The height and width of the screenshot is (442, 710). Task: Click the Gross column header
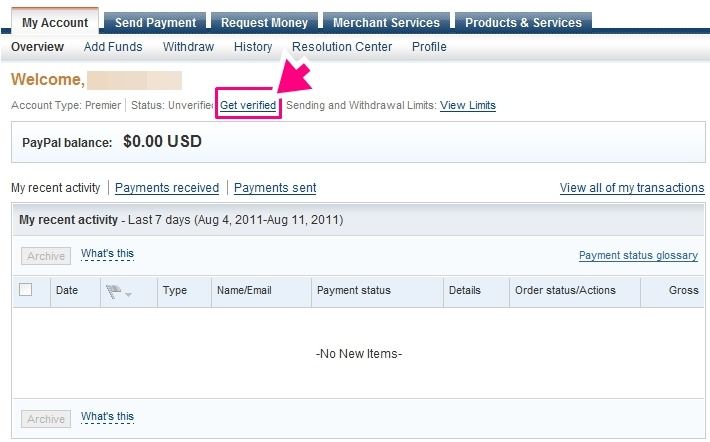point(684,290)
